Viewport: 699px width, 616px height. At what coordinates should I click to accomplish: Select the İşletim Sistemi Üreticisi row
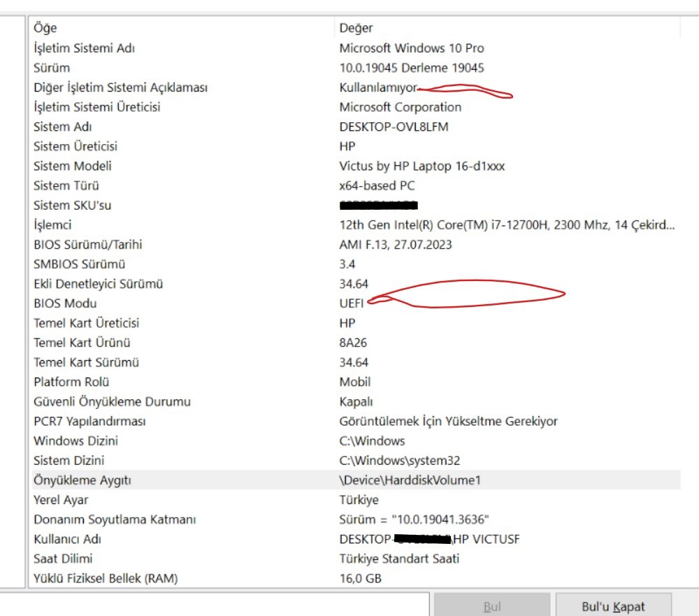coord(97,107)
